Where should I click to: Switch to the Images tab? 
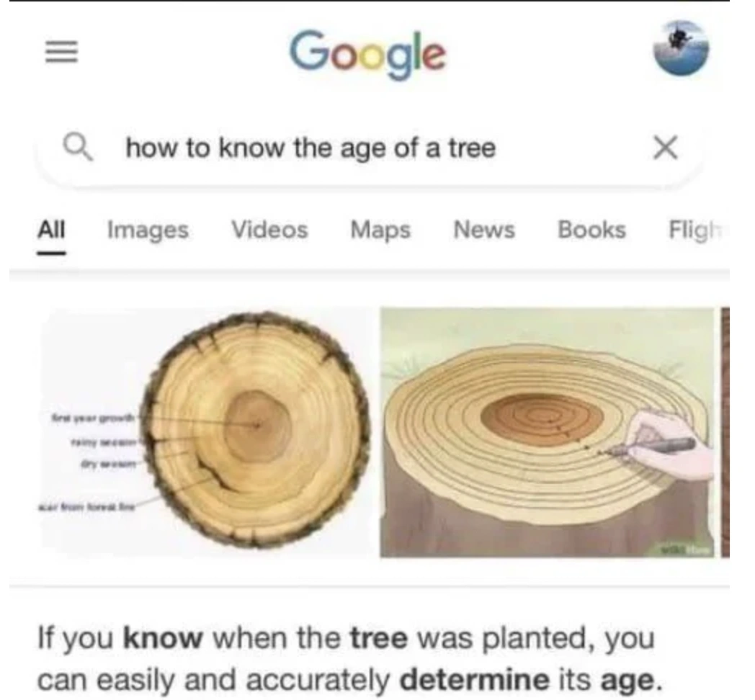(x=148, y=230)
